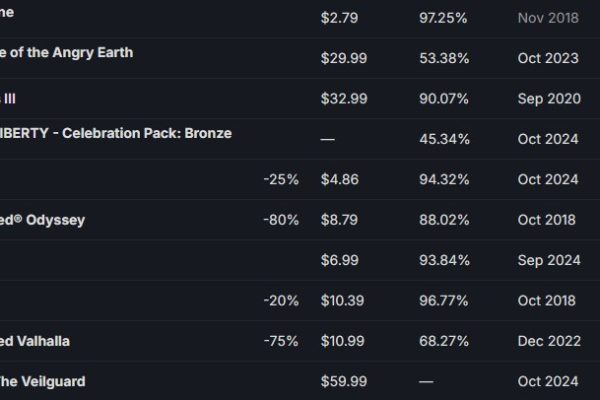Click the Nov 2018 release date
This screenshot has width=600, height=400.
click(548, 18)
